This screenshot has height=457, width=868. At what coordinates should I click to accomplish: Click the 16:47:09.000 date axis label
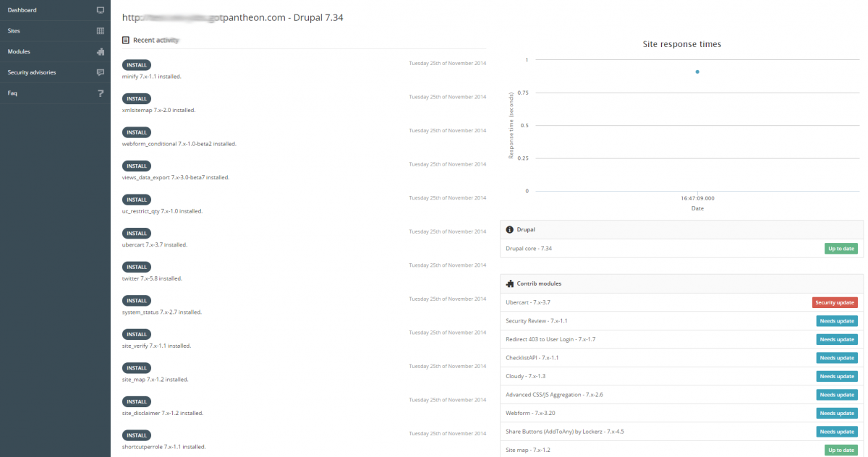point(697,197)
